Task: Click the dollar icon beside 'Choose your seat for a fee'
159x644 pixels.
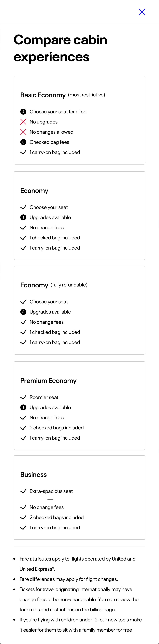Action: point(23,112)
